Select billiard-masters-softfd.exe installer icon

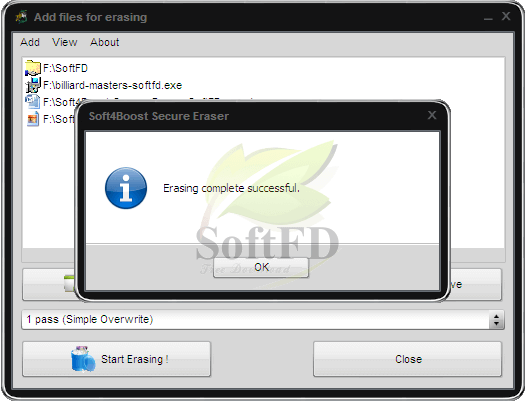pos(33,85)
